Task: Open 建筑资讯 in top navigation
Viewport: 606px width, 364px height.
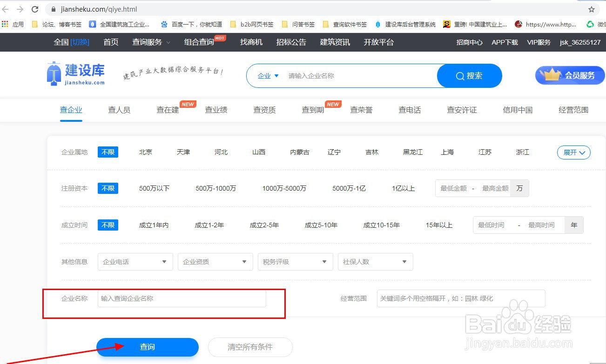Action: pyautogui.click(x=335, y=42)
